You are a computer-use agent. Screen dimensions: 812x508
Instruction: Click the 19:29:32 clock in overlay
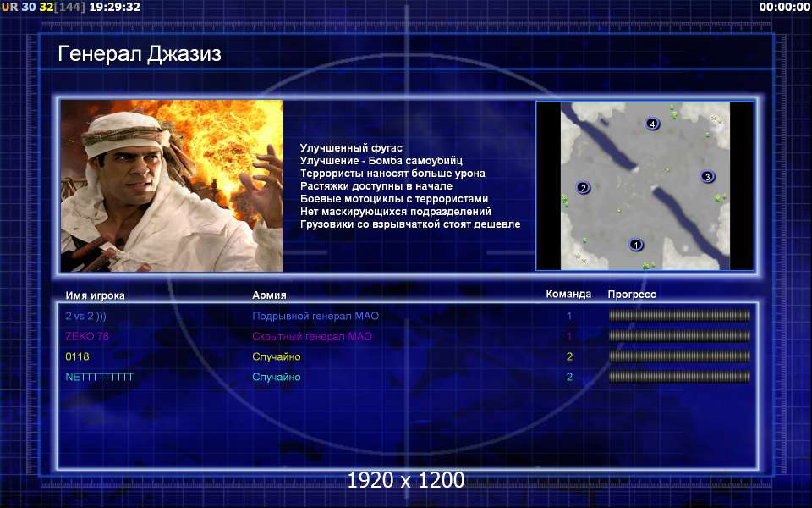[114, 8]
